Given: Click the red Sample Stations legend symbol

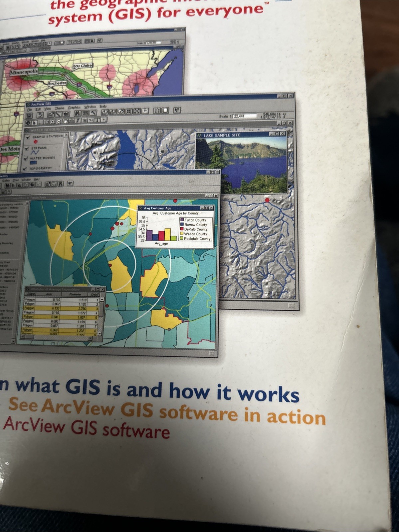Looking at the screenshot, I should coord(36,142).
